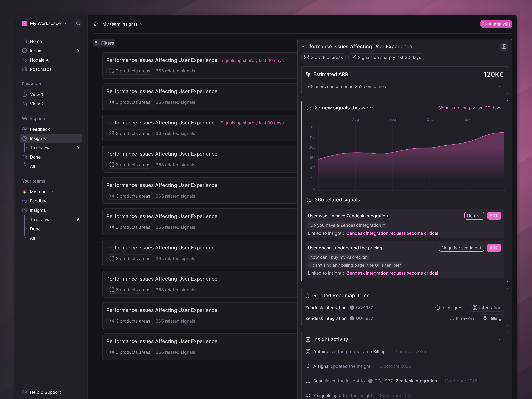The height and width of the screenshot is (399, 532).
Task: Collapse the Insight activity section
Action: pyautogui.click(x=500, y=340)
